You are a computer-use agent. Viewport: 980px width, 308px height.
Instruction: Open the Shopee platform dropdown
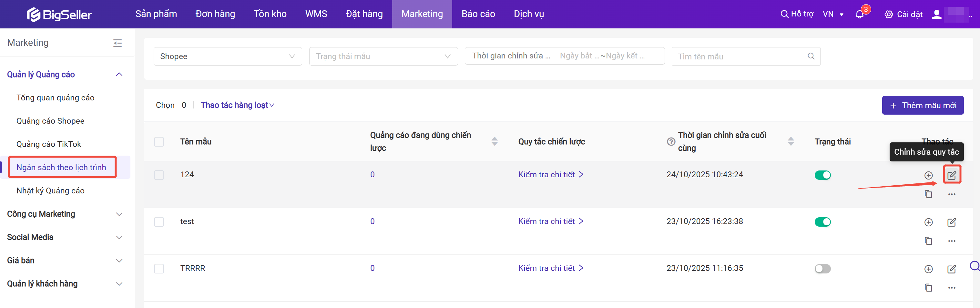tap(228, 56)
